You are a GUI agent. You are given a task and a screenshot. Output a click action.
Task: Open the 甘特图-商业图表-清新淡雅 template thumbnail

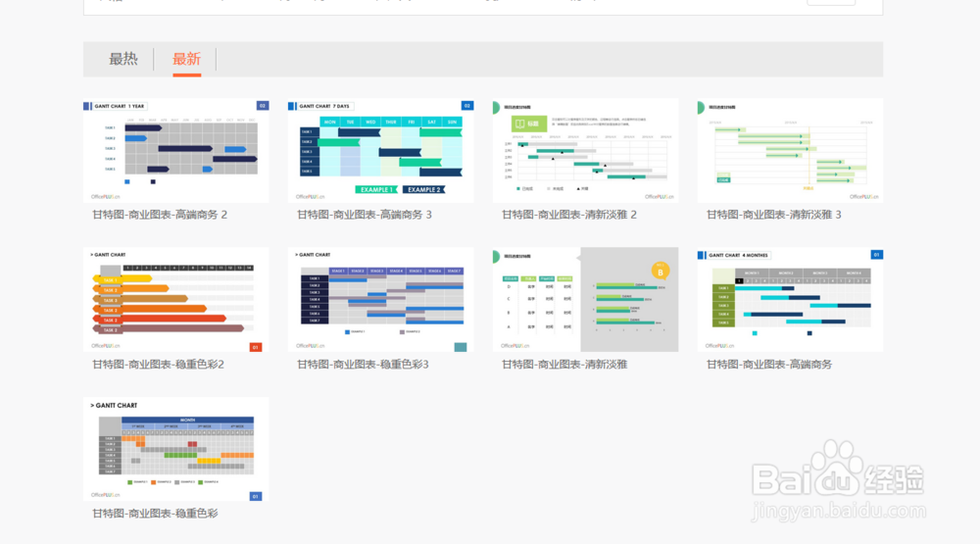586,300
